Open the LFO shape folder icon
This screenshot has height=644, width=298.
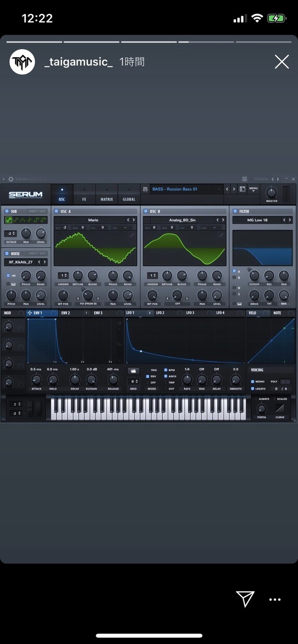(134, 371)
